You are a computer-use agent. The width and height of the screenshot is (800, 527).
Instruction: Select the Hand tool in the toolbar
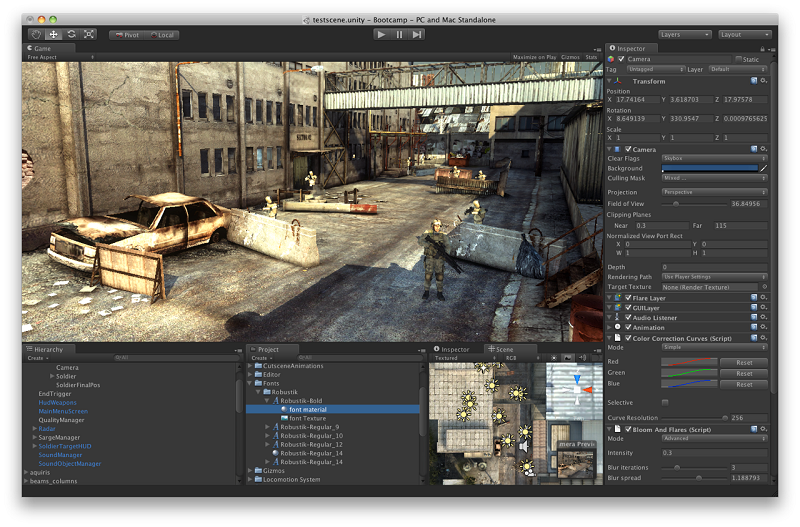(36, 34)
